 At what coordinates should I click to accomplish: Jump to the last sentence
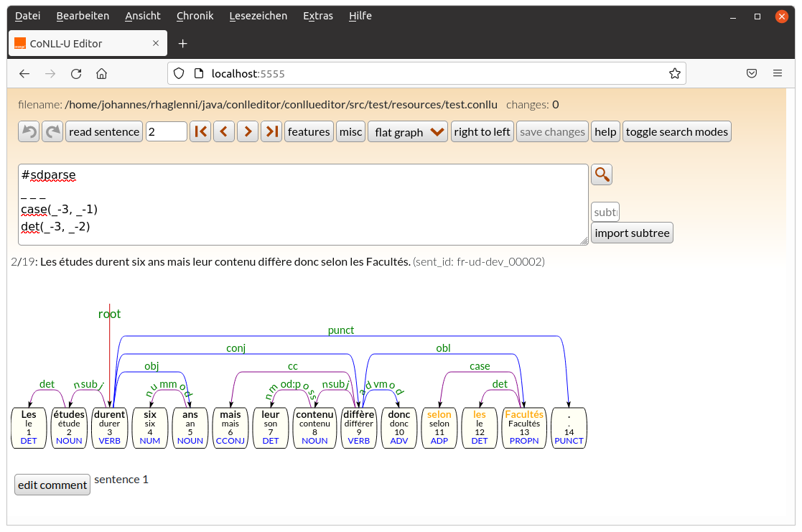pyautogui.click(x=271, y=132)
